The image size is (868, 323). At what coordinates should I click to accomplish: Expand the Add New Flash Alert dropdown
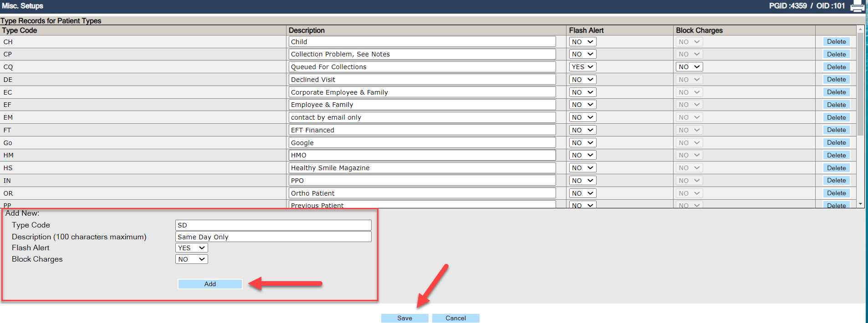(191, 248)
